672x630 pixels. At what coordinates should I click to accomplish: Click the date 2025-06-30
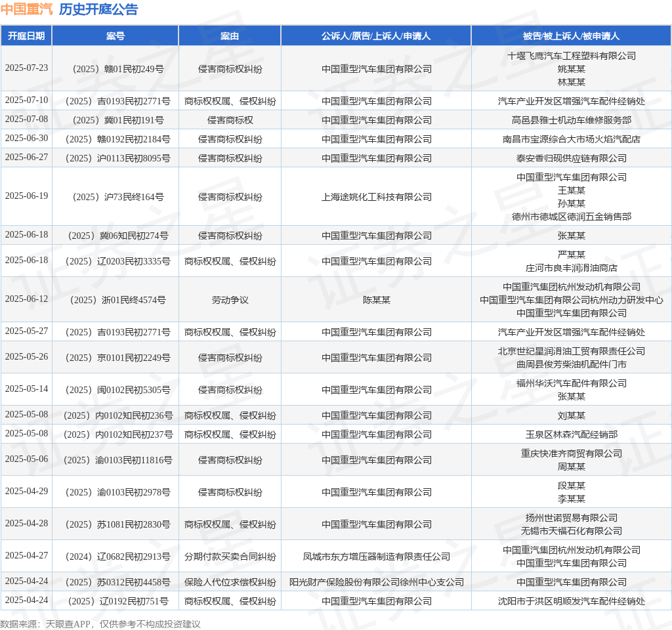[26, 138]
